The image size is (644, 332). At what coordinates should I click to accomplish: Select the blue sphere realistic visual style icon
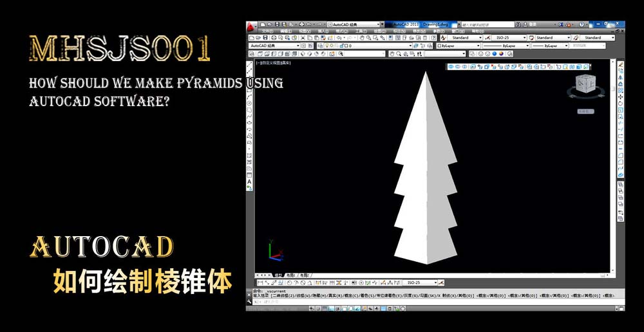click(495, 54)
